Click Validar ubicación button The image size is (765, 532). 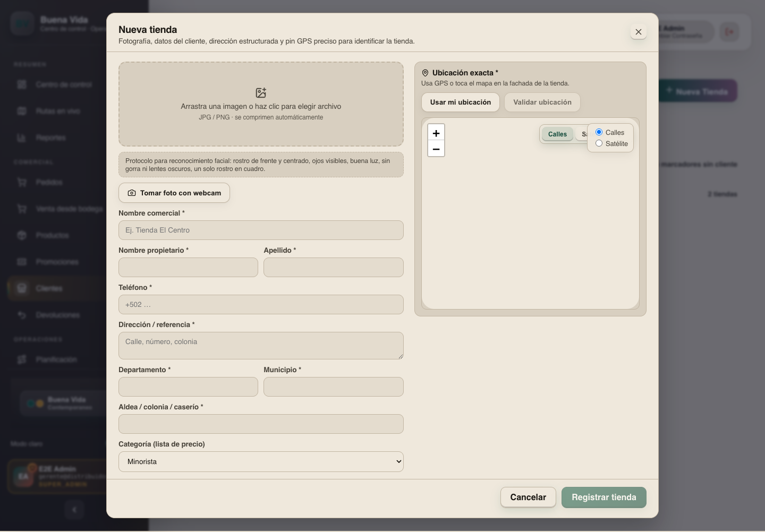tap(542, 102)
